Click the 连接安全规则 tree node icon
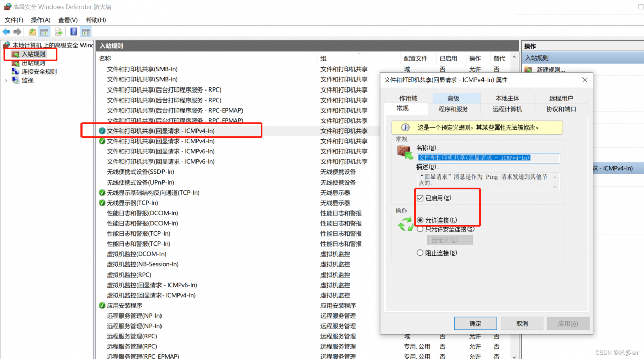Screen dimensions: 644x359 (x=16, y=72)
